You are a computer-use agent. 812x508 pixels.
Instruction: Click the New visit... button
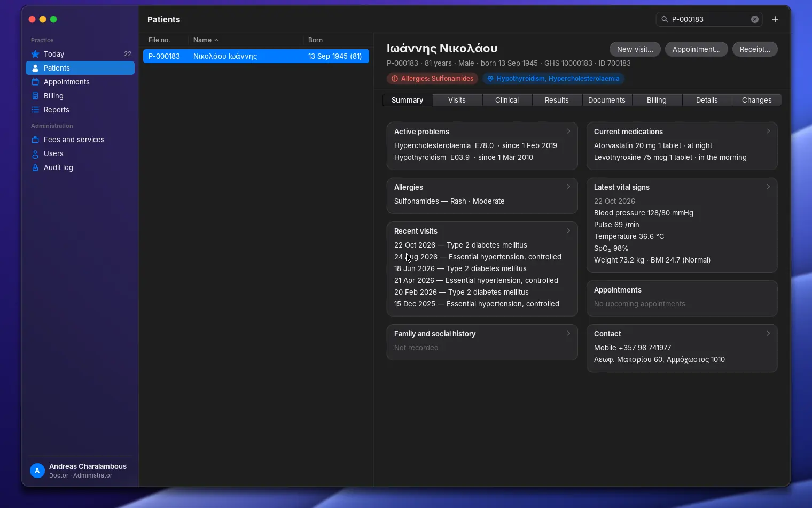pos(635,49)
